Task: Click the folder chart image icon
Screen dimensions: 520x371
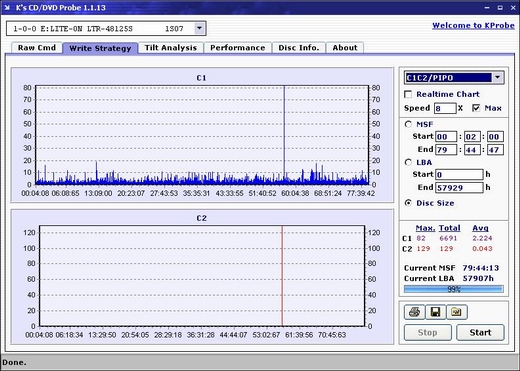Action: [456, 312]
